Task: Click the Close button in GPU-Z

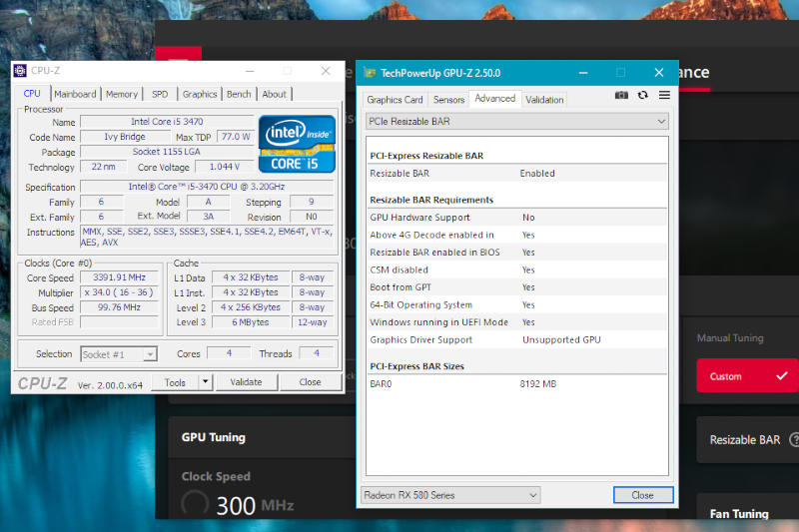Action: tap(642, 495)
